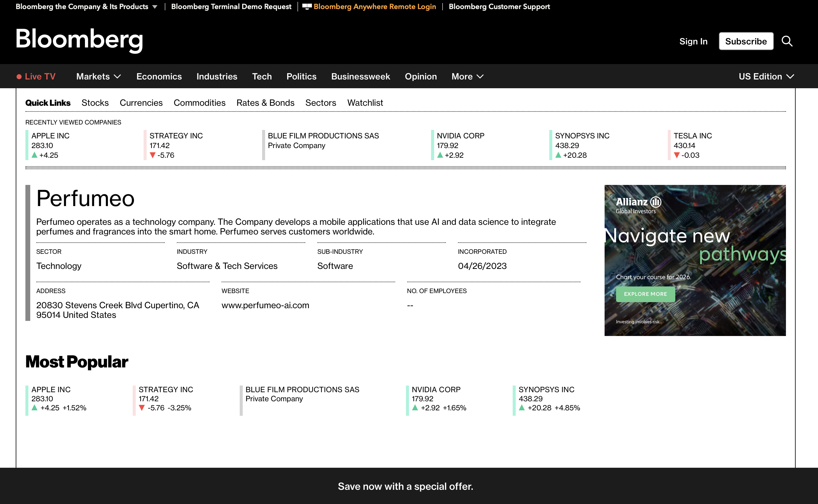Screen dimensions: 818x504
Task: Expand the Markets dropdown
Action: (x=98, y=76)
